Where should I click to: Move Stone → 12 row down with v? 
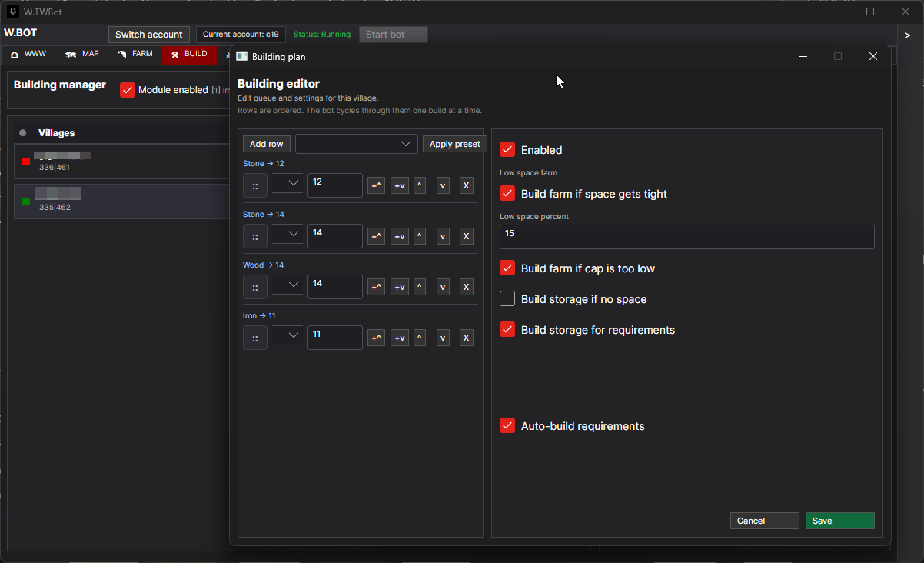pyautogui.click(x=443, y=185)
